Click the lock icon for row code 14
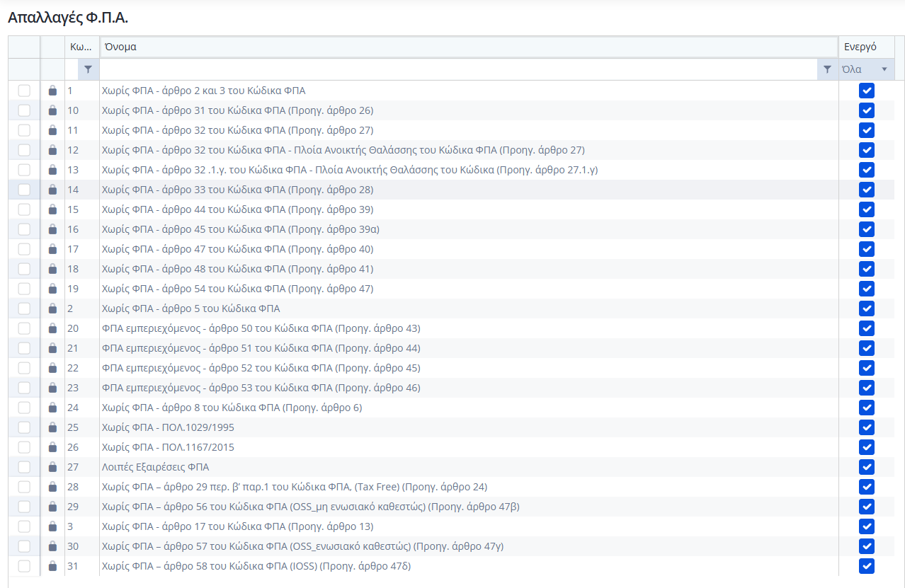 [x=52, y=190]
